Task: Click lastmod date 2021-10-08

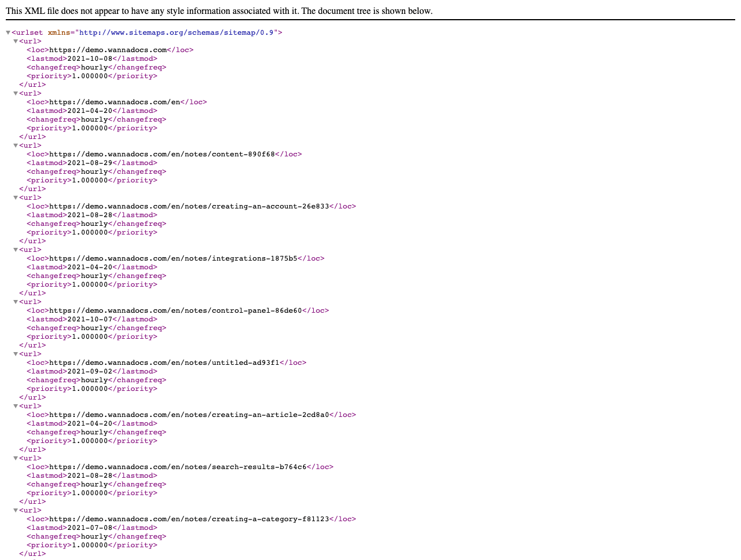Action: [x=90, y=58]
